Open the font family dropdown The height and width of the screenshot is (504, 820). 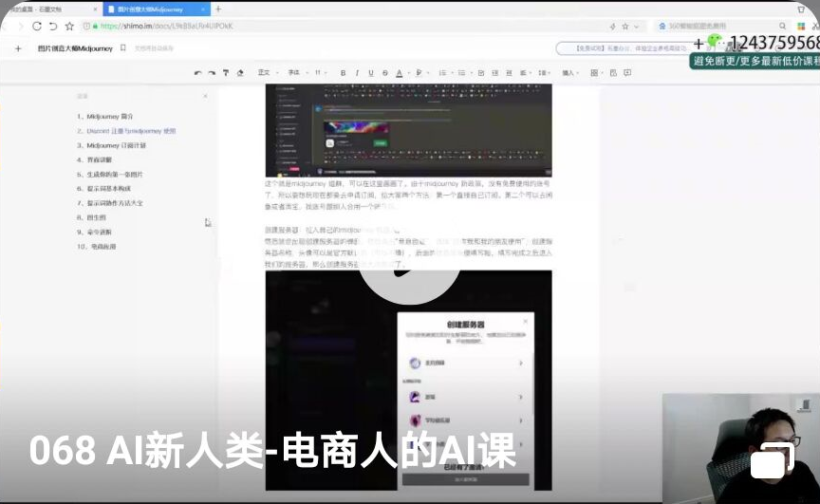pos(295,72)
